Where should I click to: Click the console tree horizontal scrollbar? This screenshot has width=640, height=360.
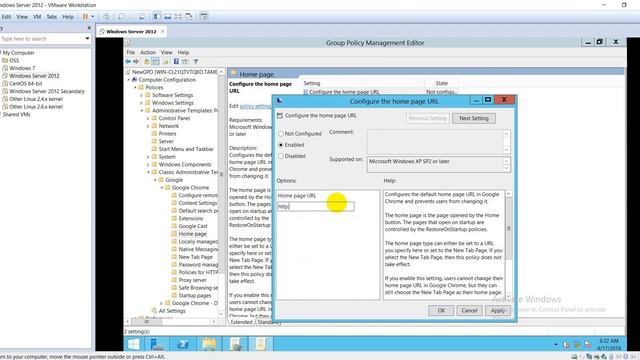[x=171, y=322]
